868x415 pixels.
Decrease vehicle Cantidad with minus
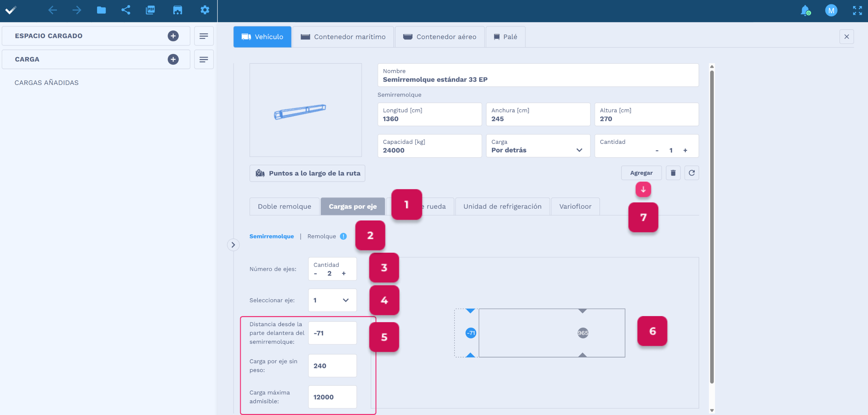(x=657, y=150)
